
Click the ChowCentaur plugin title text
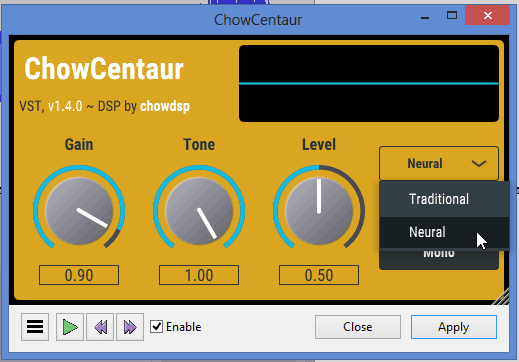[x=104, y=68]
